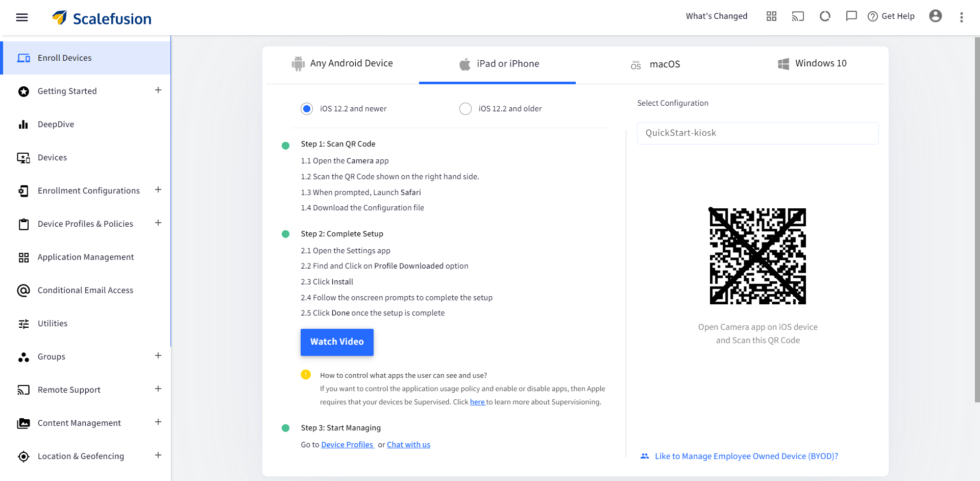The height and width of the screenshot is (481, 980).
Task: Click the page vertical scrollbar
Action: point(977,220)
